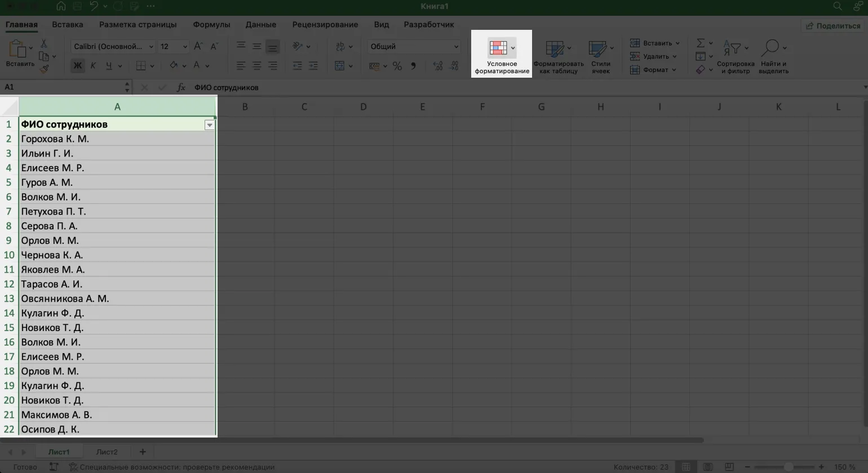Click the Поделиться share button

click(832, 26)
